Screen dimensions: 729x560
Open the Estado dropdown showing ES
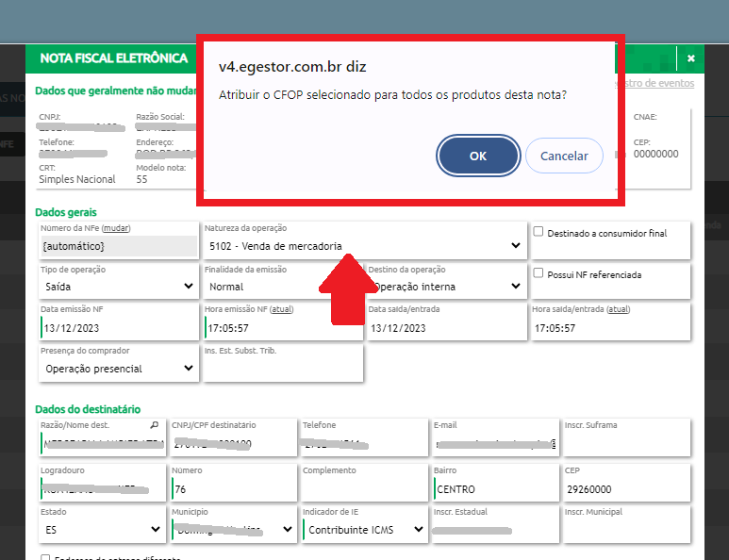[102, 529]
